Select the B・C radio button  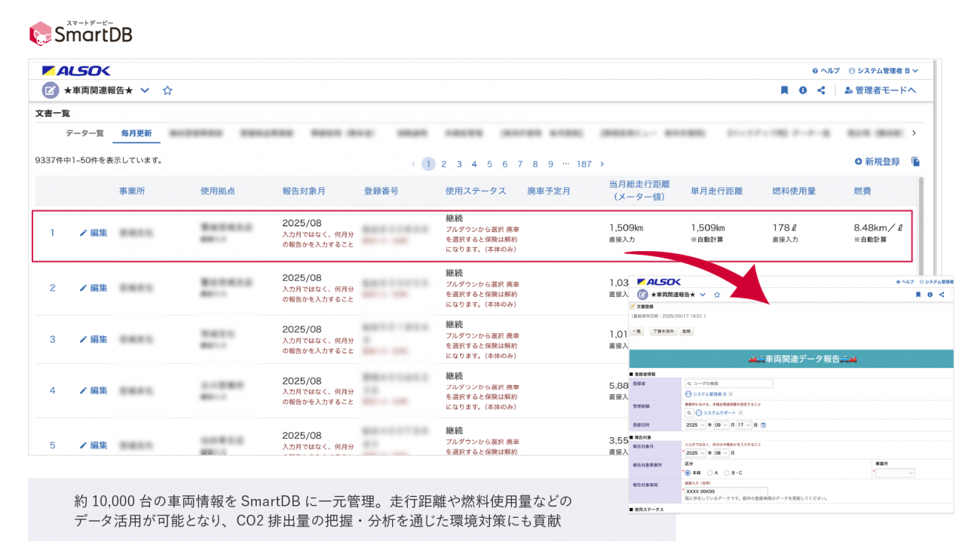click(x=727, y=473)
